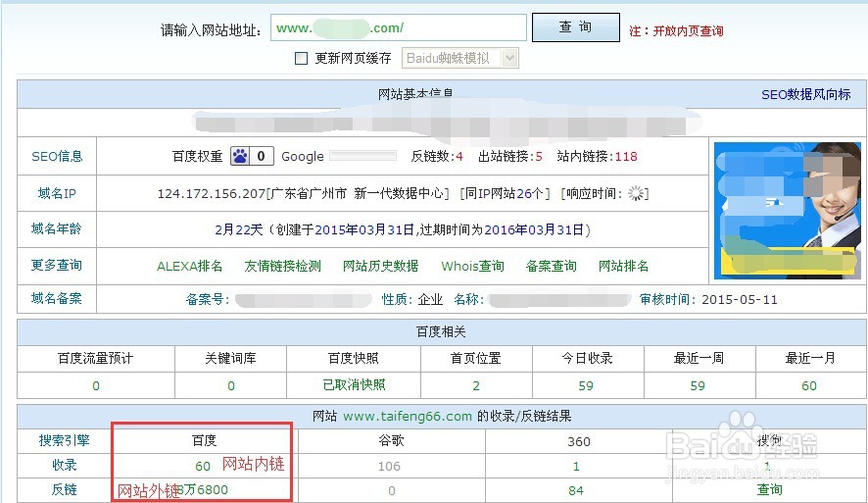
Task: Click the 360 column header
Action: tap(578, 441)
